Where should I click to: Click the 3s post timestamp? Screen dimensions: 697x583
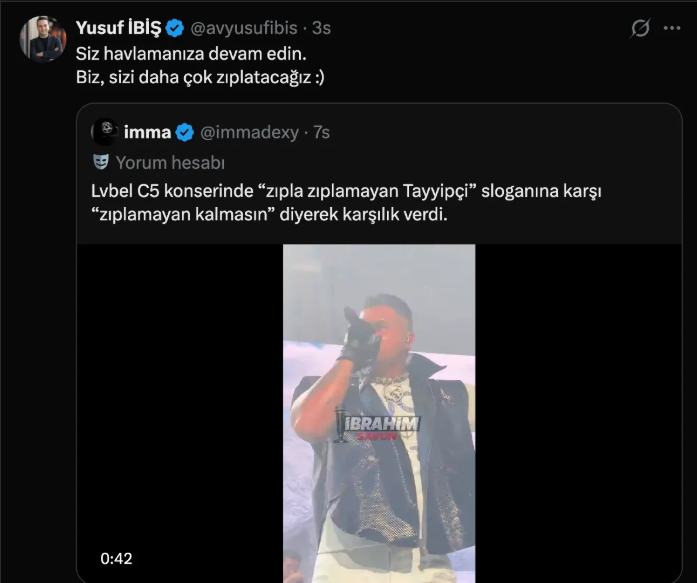click(x=323, y=29)
